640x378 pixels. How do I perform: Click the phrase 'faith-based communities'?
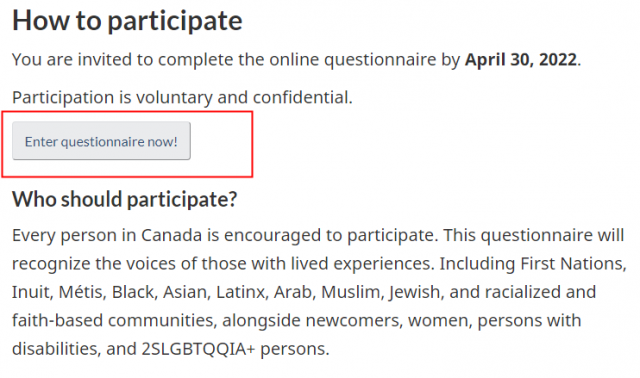tap(113, 320)
